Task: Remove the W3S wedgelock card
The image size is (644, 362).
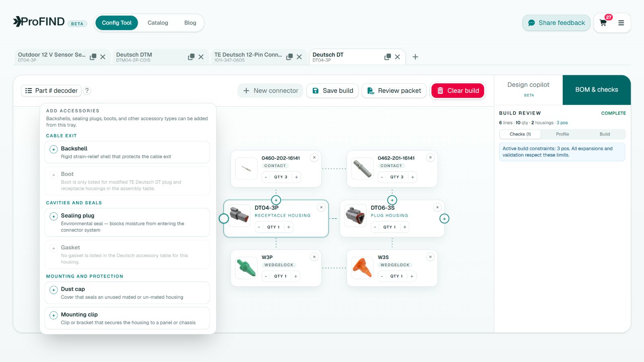Action: (x=430, y=257)
